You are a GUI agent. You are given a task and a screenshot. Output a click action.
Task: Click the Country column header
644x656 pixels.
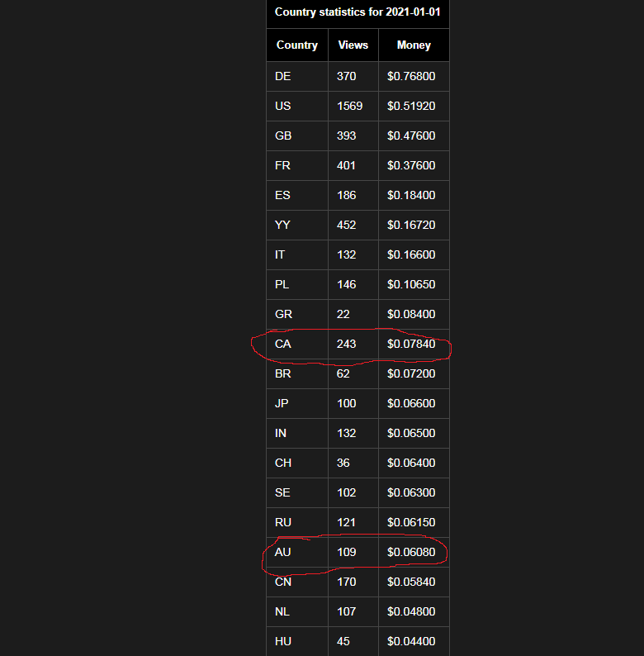coord(297,45)
